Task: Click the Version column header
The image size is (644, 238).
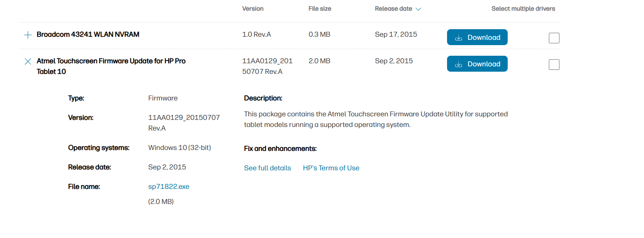Action: pos(253,9)
